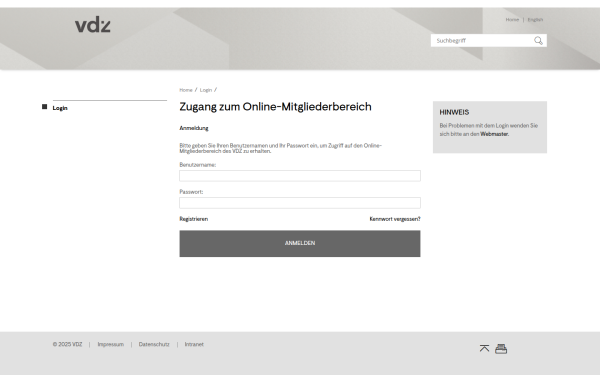Open the Datenschutz footer link
This screenshot has height=375, width=600.
[154, 344]
